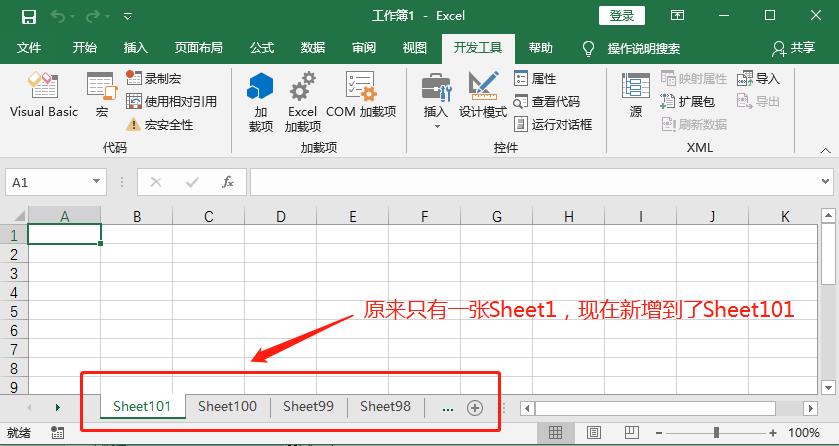Click the next sheet navigation arrow
Viewport: 839px width, 446px height.
[58, 407]
